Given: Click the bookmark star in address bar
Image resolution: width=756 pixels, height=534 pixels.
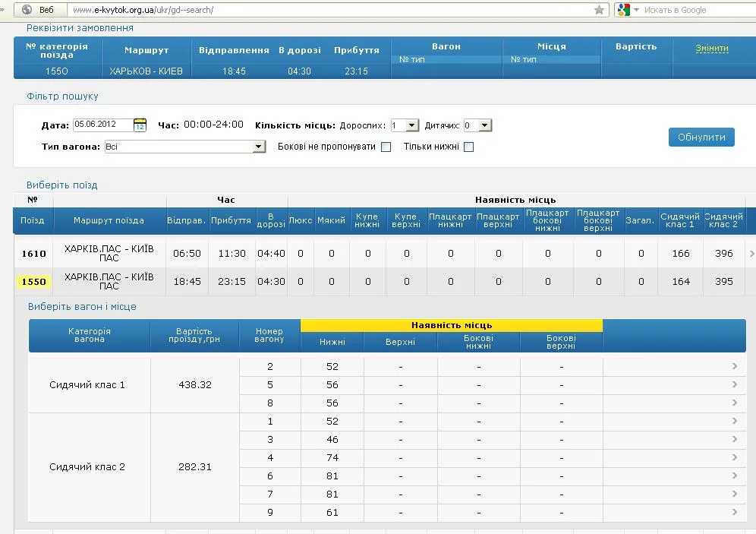Looking at the screenshot, I should [600, 10].
